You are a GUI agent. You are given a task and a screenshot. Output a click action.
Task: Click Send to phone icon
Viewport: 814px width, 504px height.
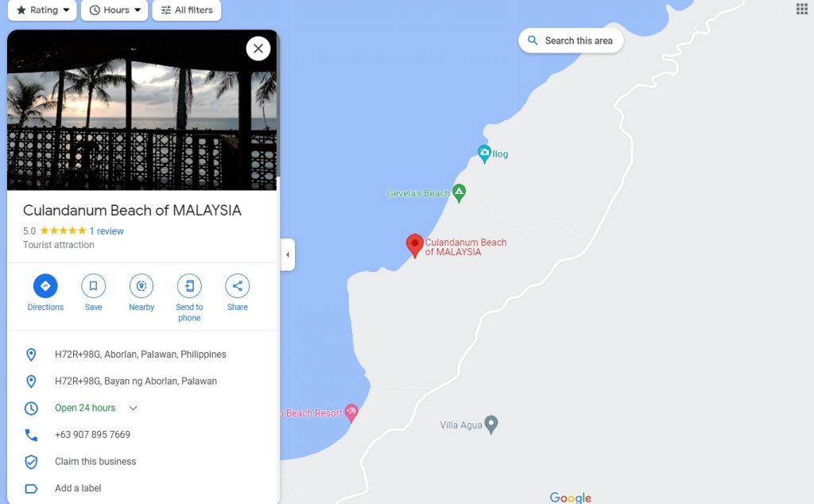click(189, 286)
